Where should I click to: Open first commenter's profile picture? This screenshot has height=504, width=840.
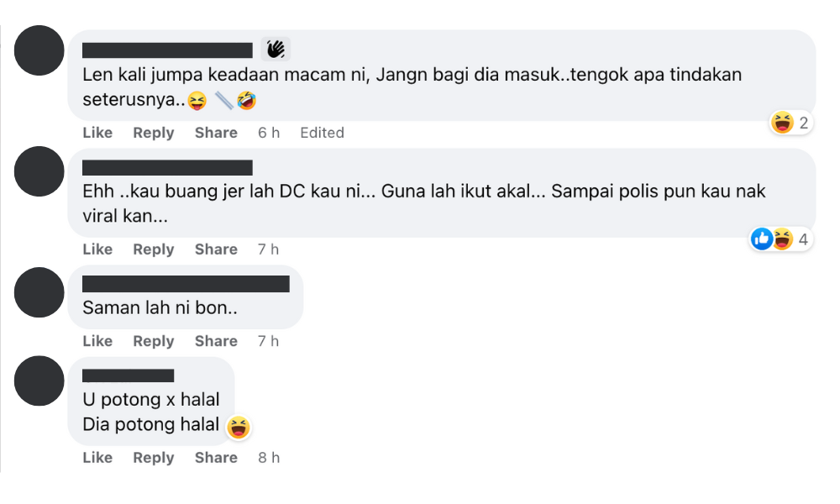(x=39, y=50)
